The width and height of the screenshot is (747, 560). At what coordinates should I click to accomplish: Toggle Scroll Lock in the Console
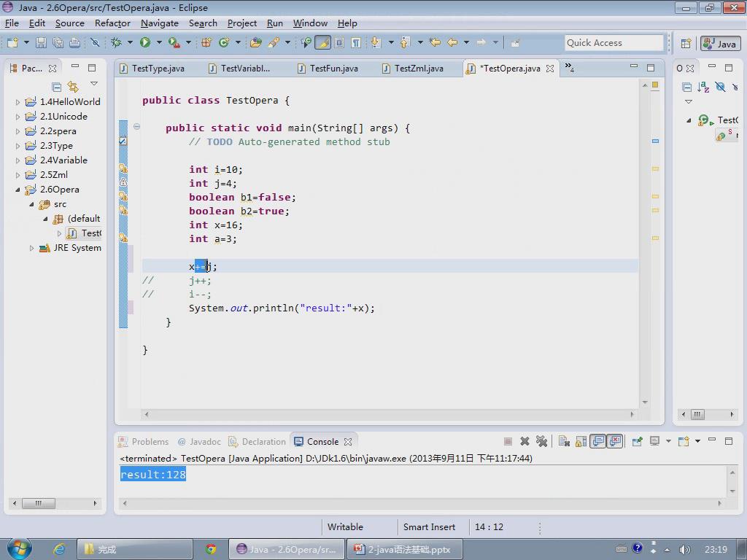click(x=581, y=441)
